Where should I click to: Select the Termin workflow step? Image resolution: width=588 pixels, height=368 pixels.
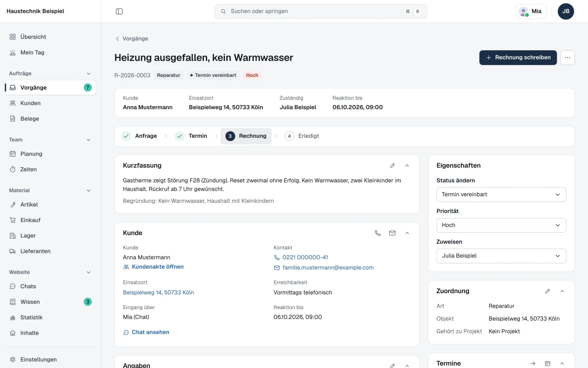(191, 136)
